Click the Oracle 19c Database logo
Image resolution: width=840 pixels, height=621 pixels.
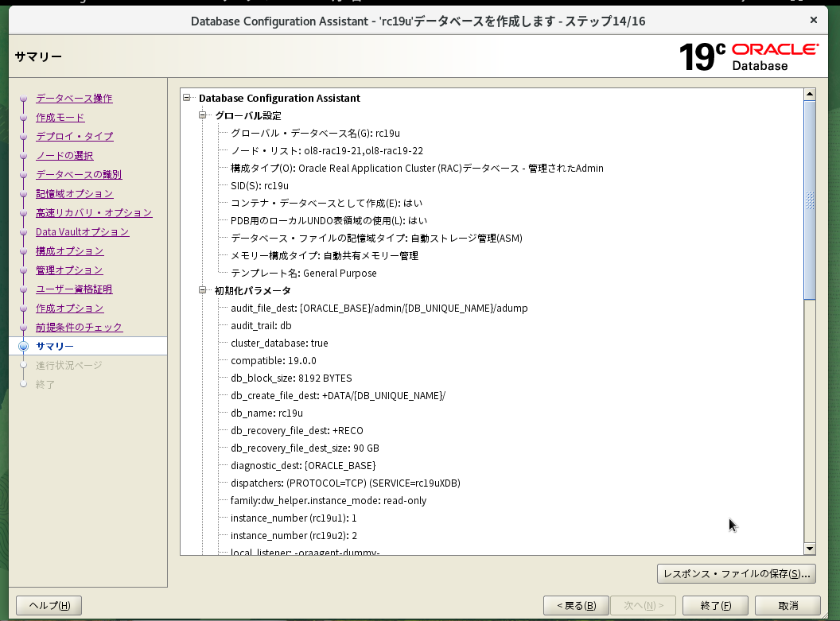pyautogui.click(x=749, y=56)
